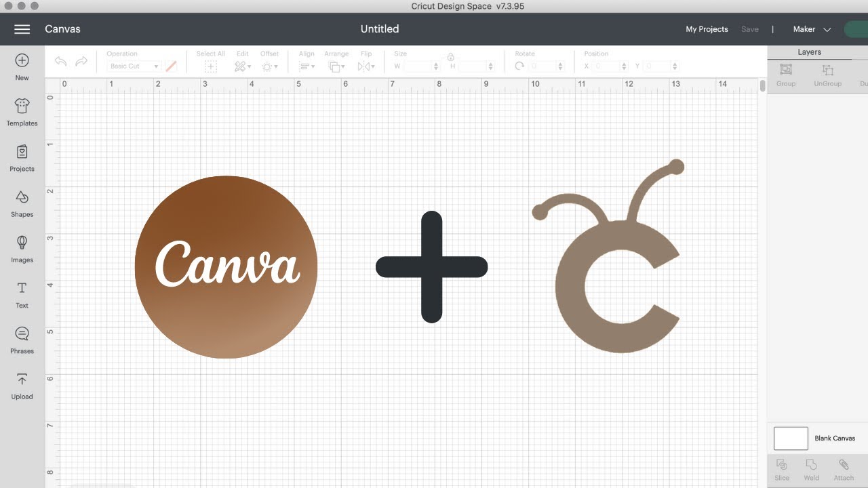
Task: Create a New project from sidebar
Action: [22, 67]
